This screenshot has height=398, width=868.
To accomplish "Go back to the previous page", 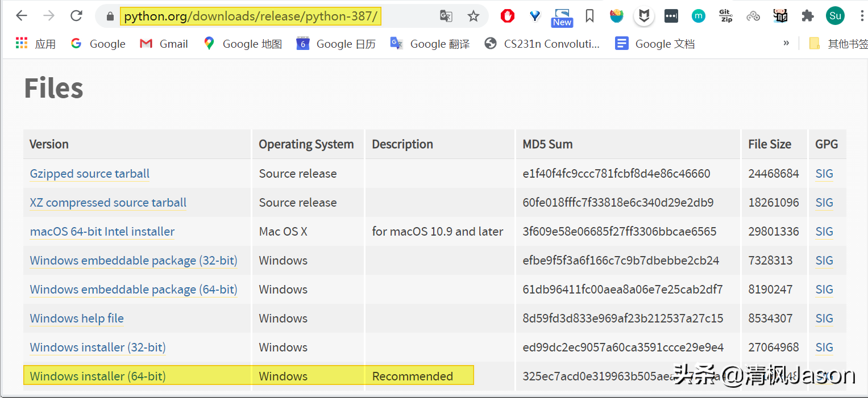I will 22,16.
